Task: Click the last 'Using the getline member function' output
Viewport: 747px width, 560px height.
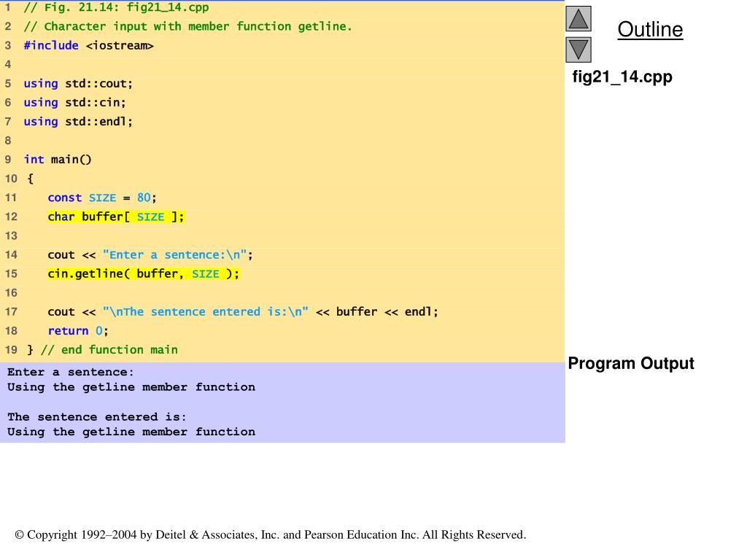Action: (x=131, y=432)
